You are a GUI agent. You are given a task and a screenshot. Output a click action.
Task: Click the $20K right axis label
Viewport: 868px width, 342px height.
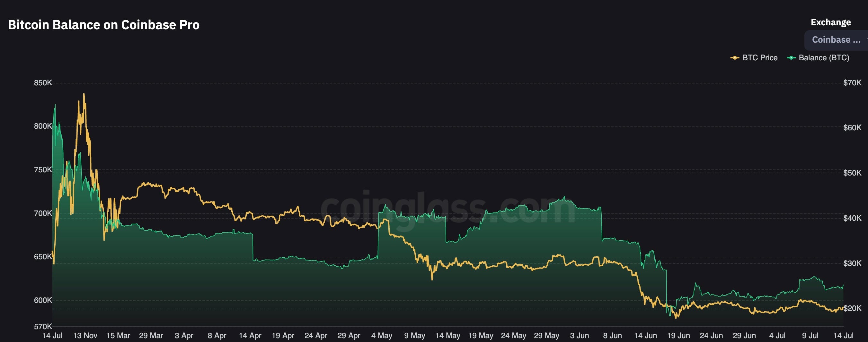(x=852, y=308)
